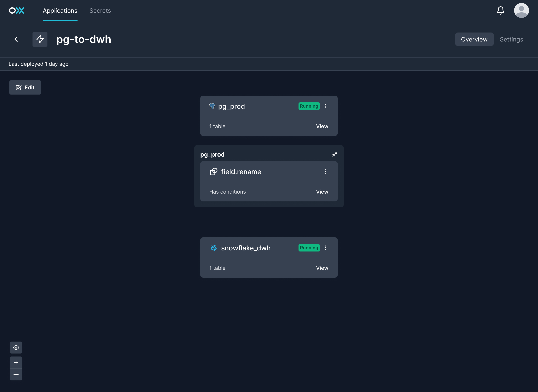Collapse the pg_prod processor group
The width and height of the screenshot is (538, 392).
pos(335,154)
